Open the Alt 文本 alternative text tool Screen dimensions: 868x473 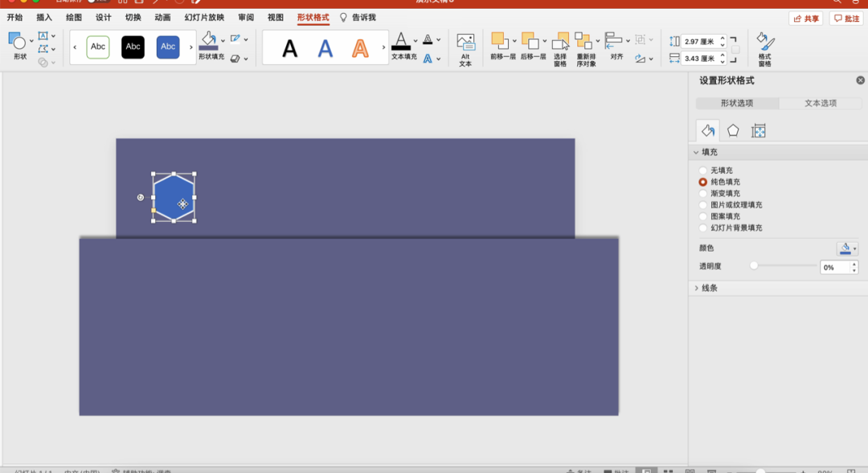click(x=465, y=50)
